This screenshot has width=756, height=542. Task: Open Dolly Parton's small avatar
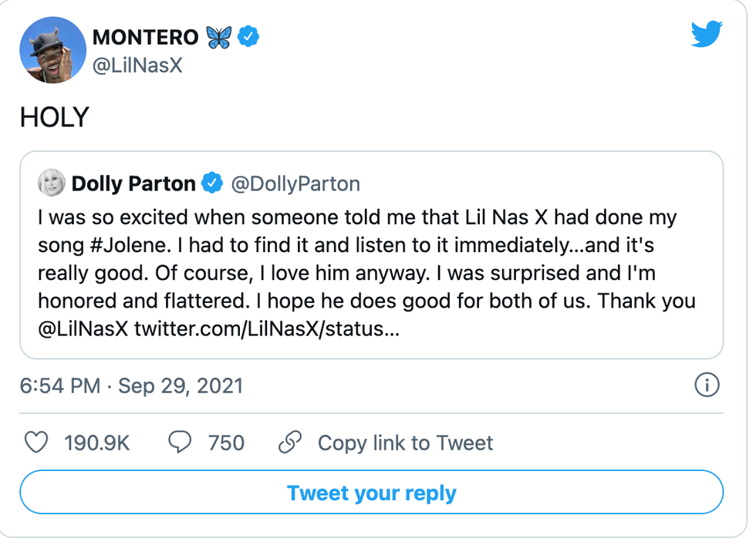pos(52,183)
